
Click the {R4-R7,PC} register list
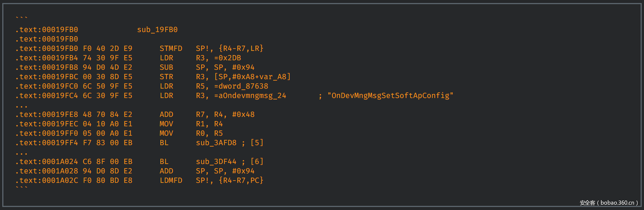coord(241,181)
